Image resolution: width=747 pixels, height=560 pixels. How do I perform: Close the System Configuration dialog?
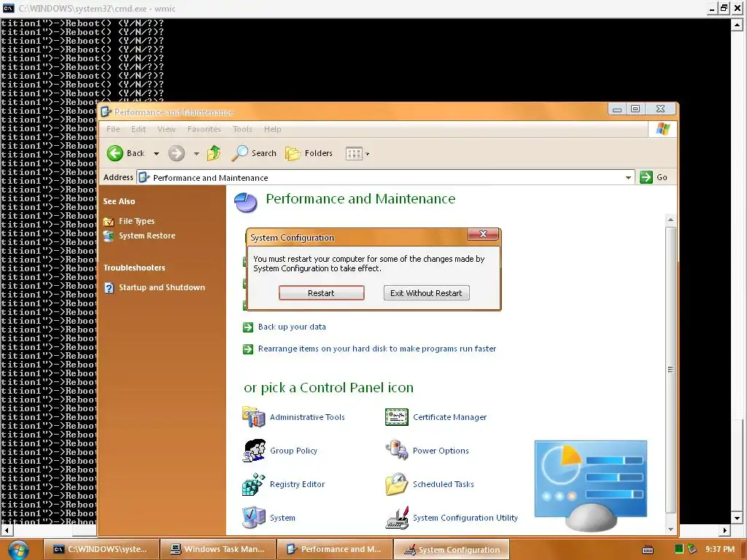483,234
